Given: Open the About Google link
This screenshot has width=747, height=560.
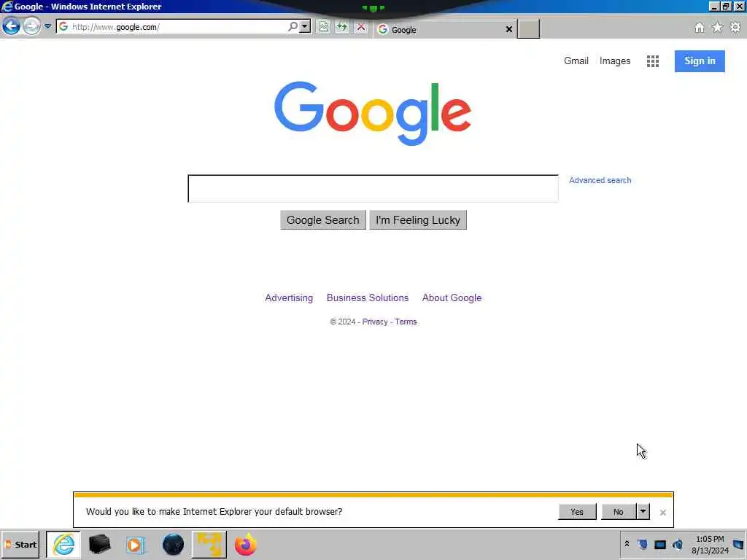Looking at the screenshot, I should 452,297.
